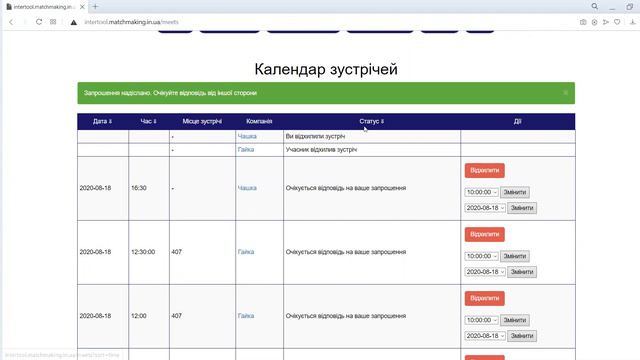Close the intertool.matchmaking tab

pyautogui.click(x=82, y=7)
